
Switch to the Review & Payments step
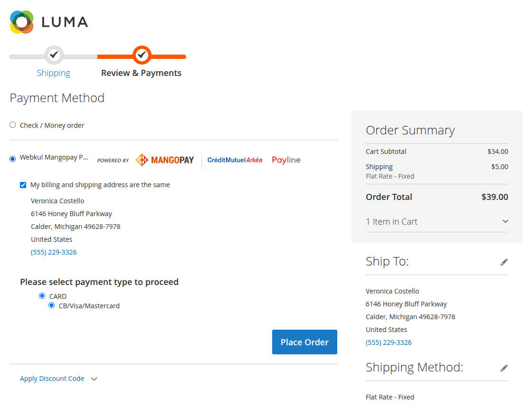(141, 73)
